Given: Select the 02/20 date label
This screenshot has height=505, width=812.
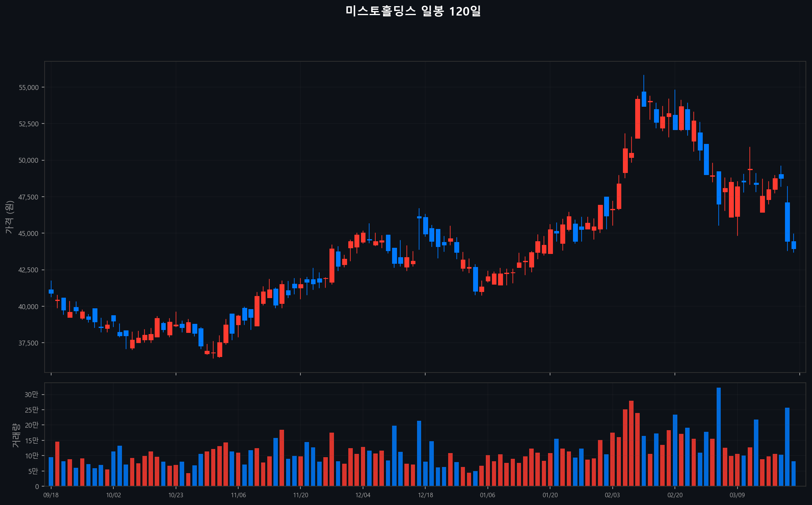Looking at the screenshot, I should click(x=674, y=495).
